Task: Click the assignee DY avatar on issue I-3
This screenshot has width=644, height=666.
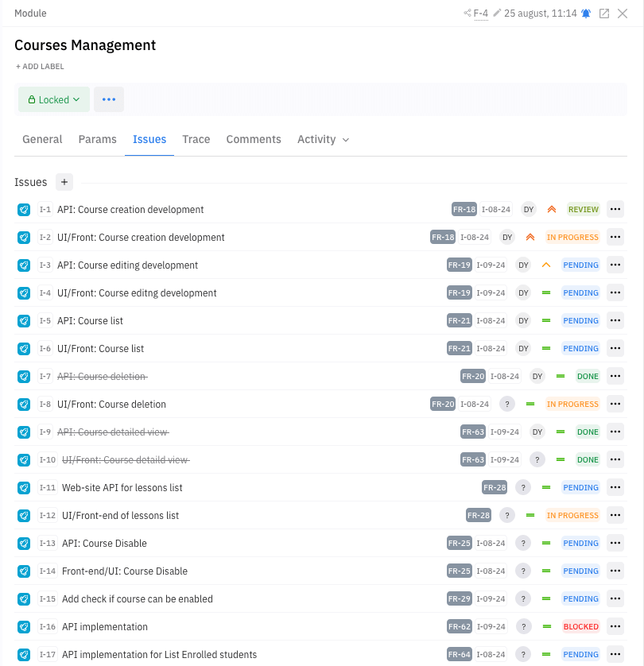Action: 523,265
